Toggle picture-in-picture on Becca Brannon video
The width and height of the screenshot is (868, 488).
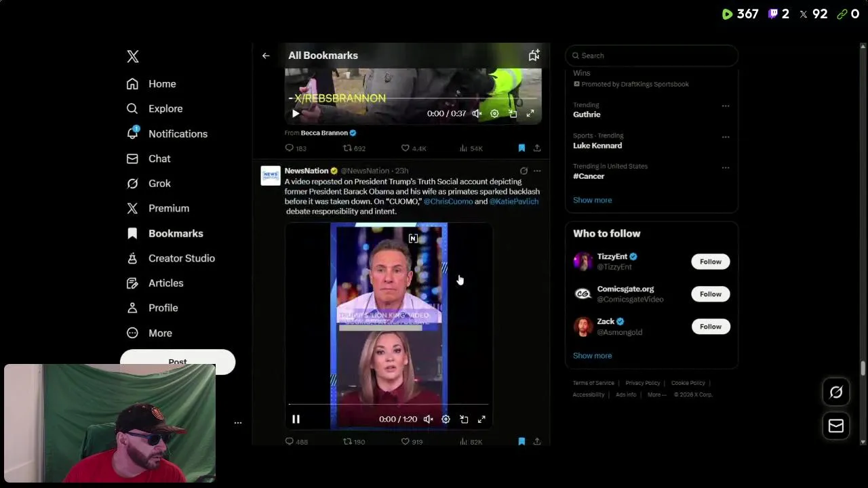click(x=513, y=113)
